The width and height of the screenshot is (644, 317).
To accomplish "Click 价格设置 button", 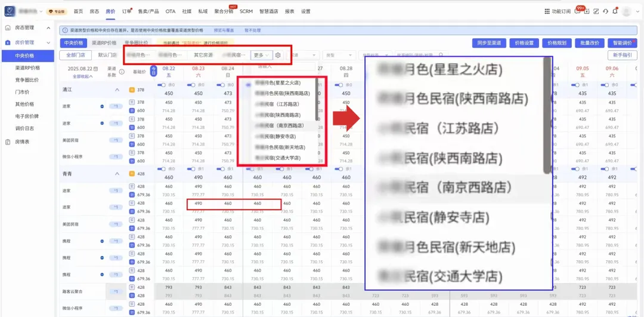I will (524, 43).
